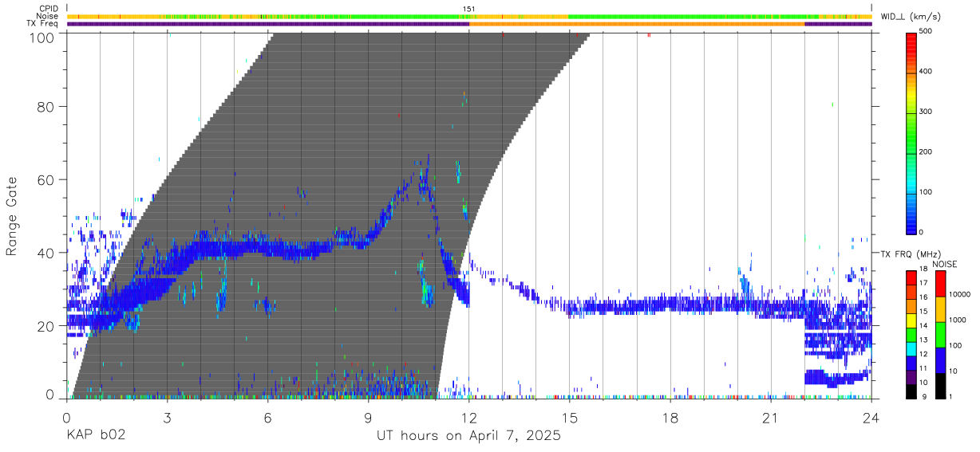Click the KAP b02 radar beam label
This screenshot has width=980, height=452.
(x=95, y=436)
